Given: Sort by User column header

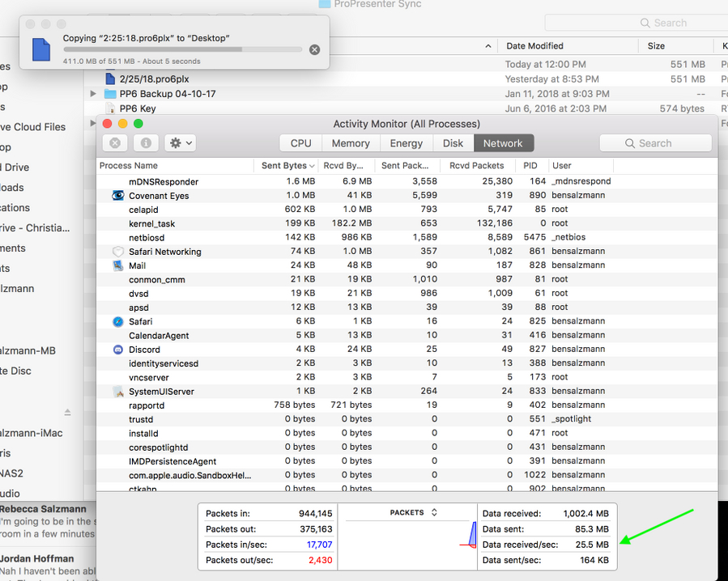Looking at the screenshot, I should [581, 166].
